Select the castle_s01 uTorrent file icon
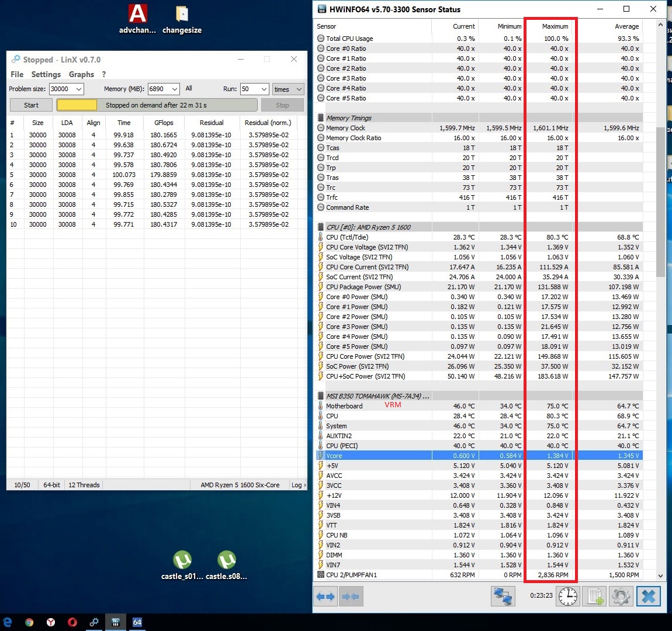This screenshot has height=631, width=672. (x=182, y=566)
